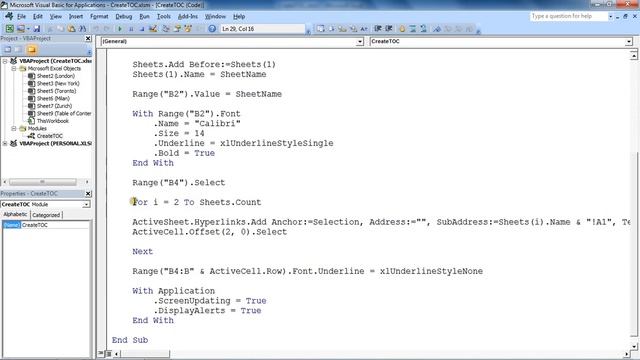Open Properties Window toolbar icon
The width and height of the screenshot is (640, 360).
[x=177, y=29]
